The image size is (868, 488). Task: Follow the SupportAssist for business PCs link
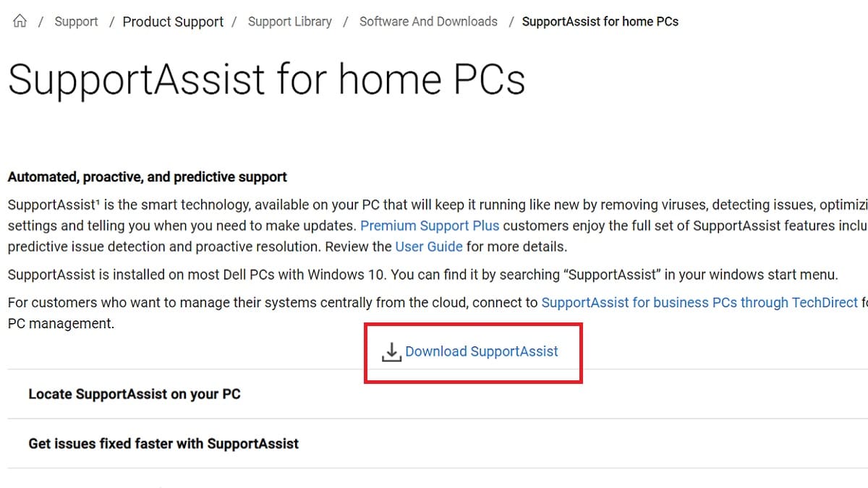pos(699,302)
